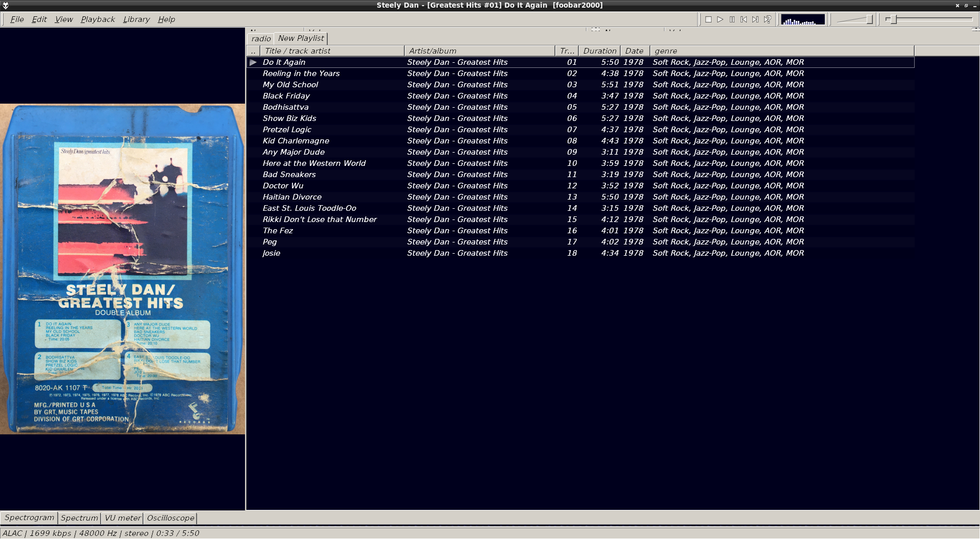
Task: Select the track 'Josie'
Action: pos(580,253)
